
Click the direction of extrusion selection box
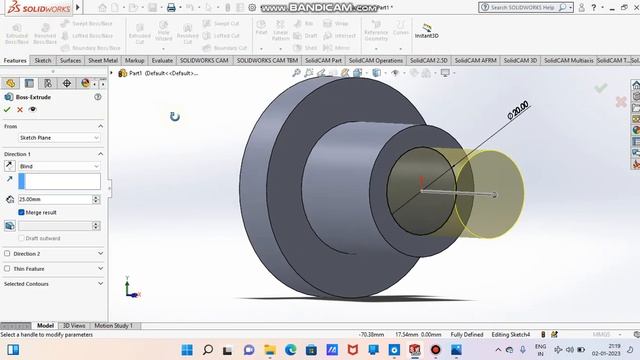coord(59,181)
